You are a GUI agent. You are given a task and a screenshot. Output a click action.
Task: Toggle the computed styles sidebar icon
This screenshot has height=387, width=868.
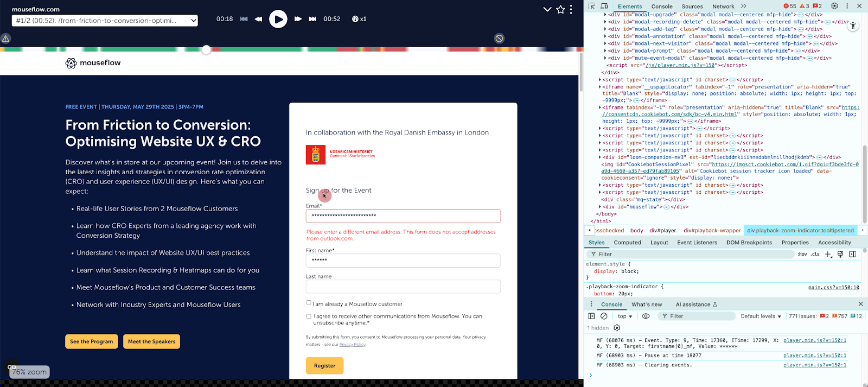tap(852, 254)
